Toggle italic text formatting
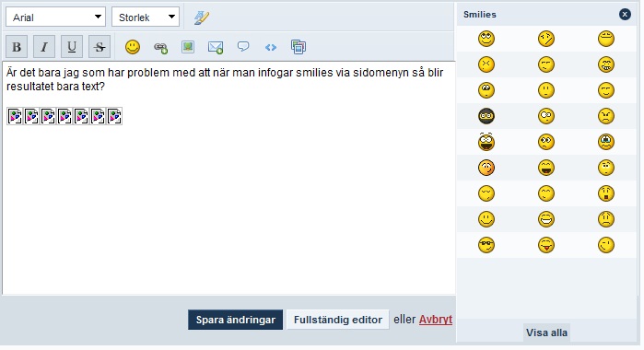 click(44, 47)
